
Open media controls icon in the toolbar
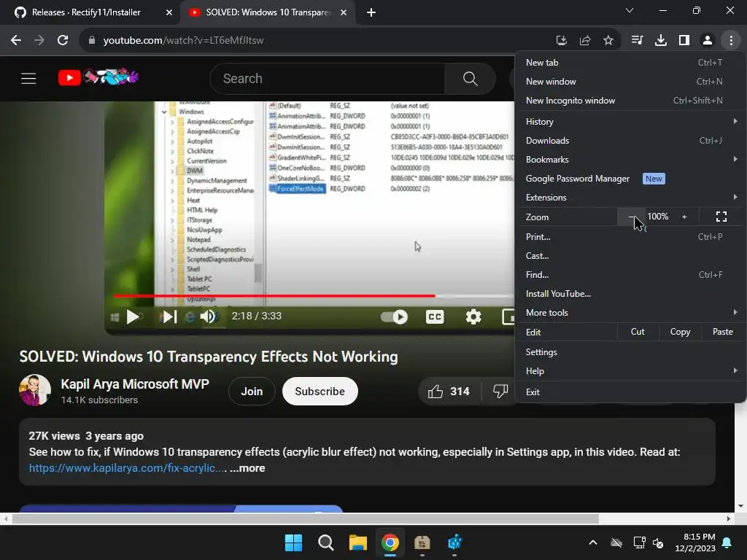pyautogui.click(x=637, y=41)
